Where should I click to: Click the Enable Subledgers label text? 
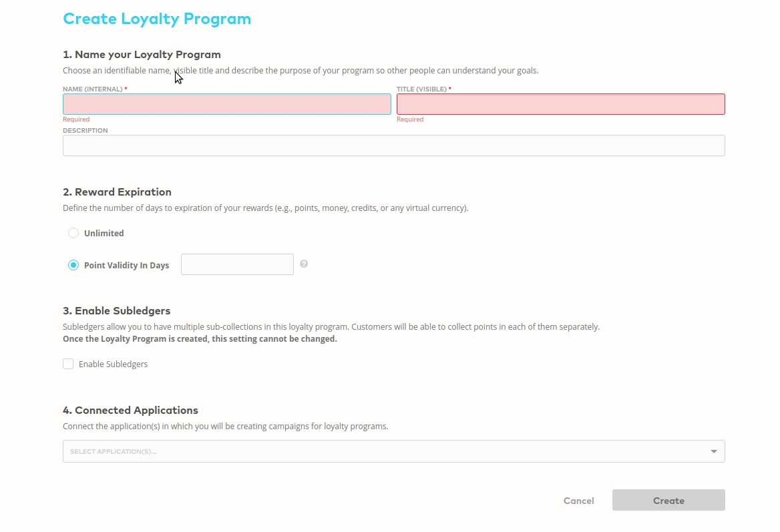click(x=113, y=364)
